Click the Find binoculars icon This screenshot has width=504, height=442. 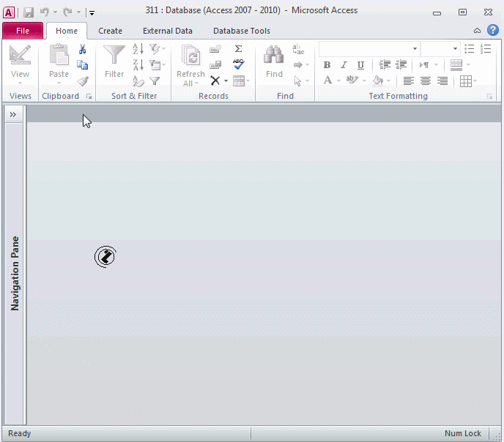pyautogui.click(x=274, y=57)
